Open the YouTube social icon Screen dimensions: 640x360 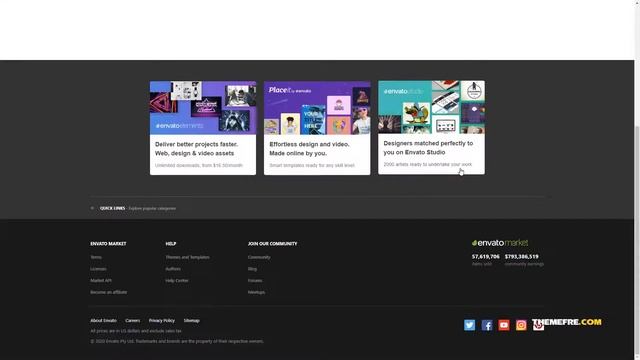point(504,325)
